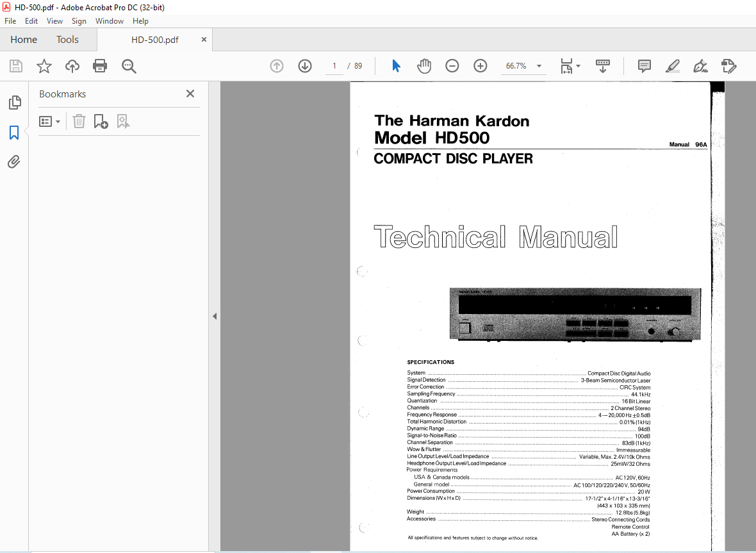
Task: Open the Window menu
Action: [x=110, y=21]
